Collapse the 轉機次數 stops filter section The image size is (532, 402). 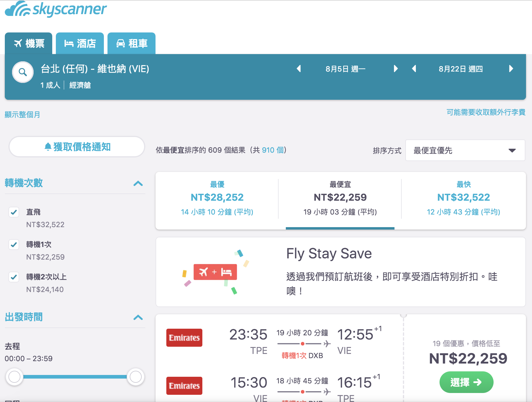[x=138, y=183]
